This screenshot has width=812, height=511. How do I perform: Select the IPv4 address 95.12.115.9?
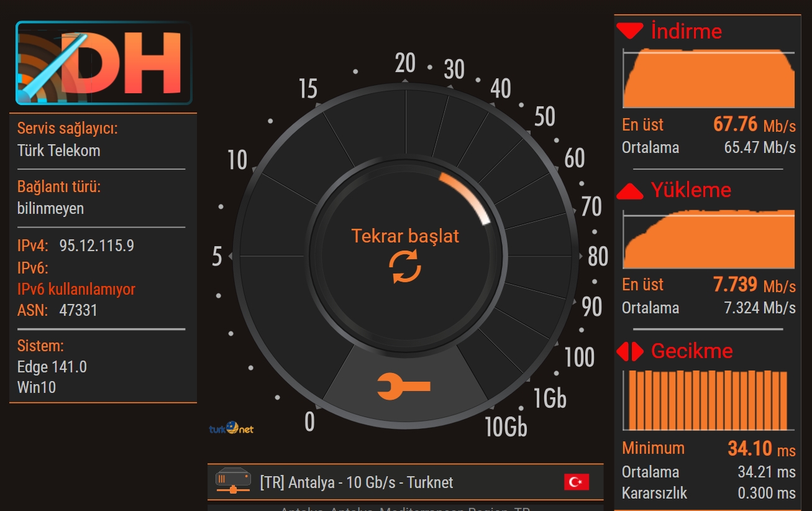pos(96,246)
